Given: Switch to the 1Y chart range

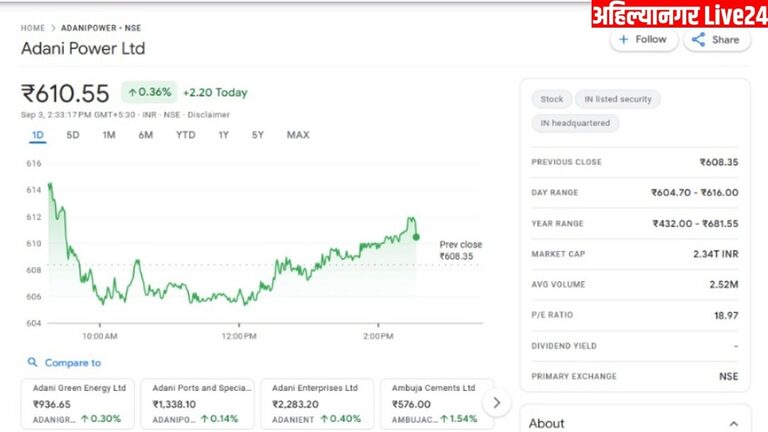Looking at the screenshot, I should click(x=224, y=135).
